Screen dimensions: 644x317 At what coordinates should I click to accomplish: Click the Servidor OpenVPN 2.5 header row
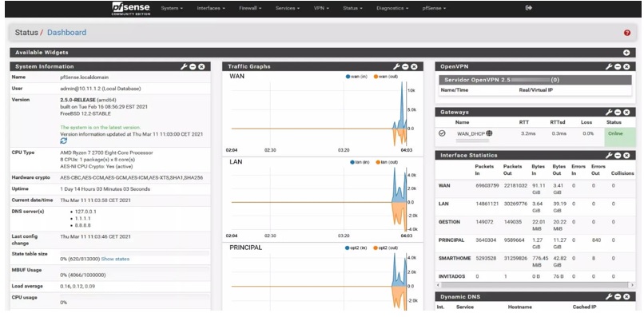535,80
